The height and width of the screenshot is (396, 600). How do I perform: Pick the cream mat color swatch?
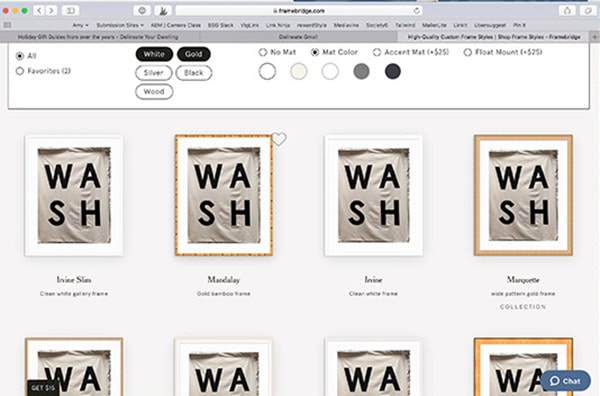point(298,72)
